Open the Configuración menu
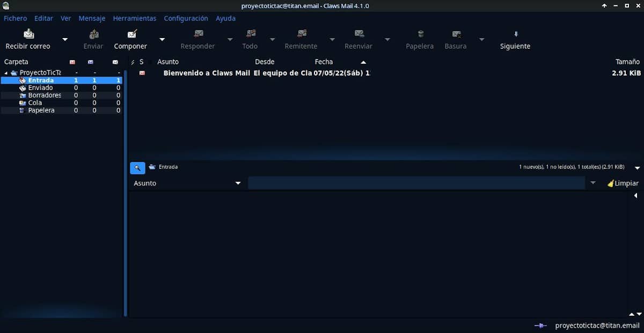 pyautogui.click(x=186, y=18)
